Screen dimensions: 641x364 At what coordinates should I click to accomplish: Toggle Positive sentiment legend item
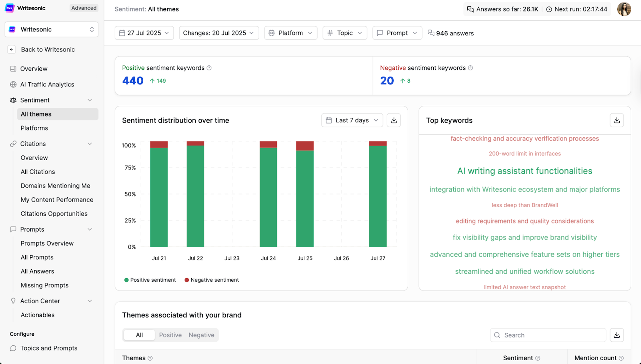[150, 280]
